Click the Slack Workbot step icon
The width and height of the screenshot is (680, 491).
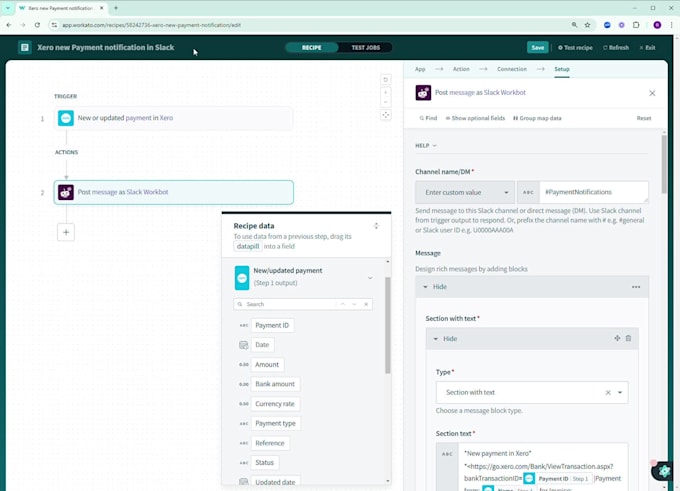coord(66,192)
